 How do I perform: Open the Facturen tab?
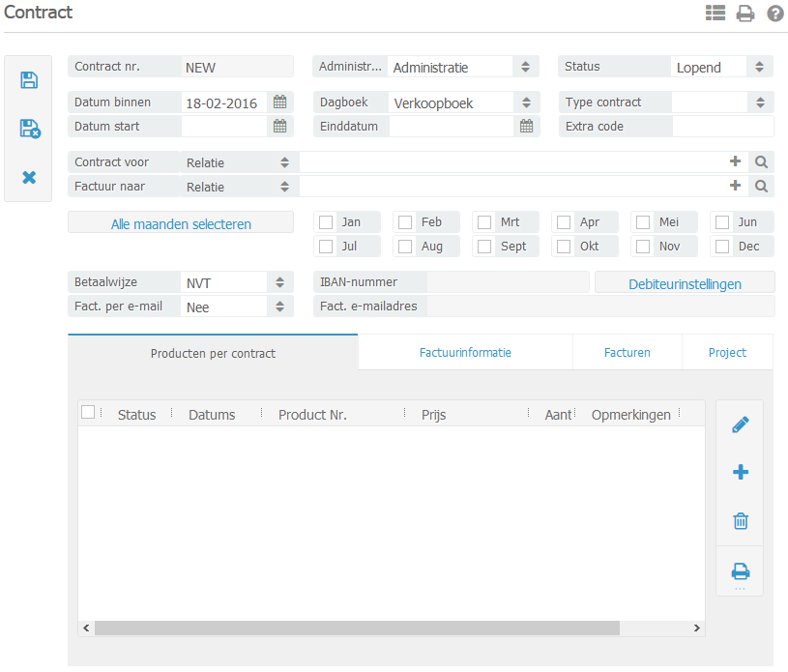pos(627,353)
